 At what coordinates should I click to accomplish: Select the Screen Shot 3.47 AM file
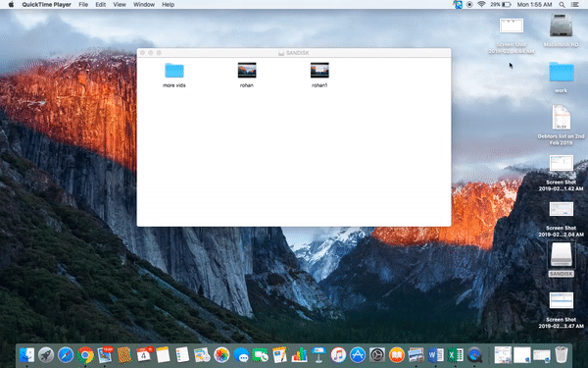(x=561, y=300)
